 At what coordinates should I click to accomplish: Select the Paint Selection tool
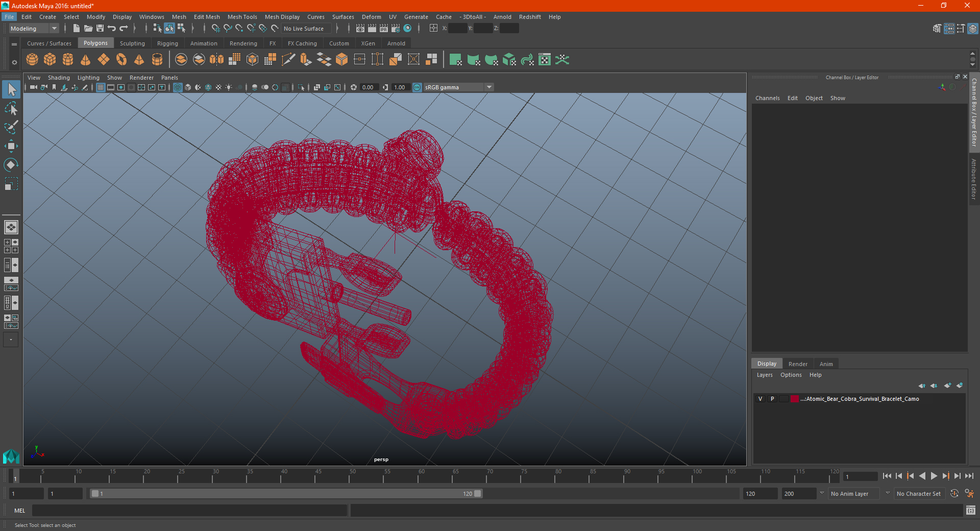(x=11, y=127)
